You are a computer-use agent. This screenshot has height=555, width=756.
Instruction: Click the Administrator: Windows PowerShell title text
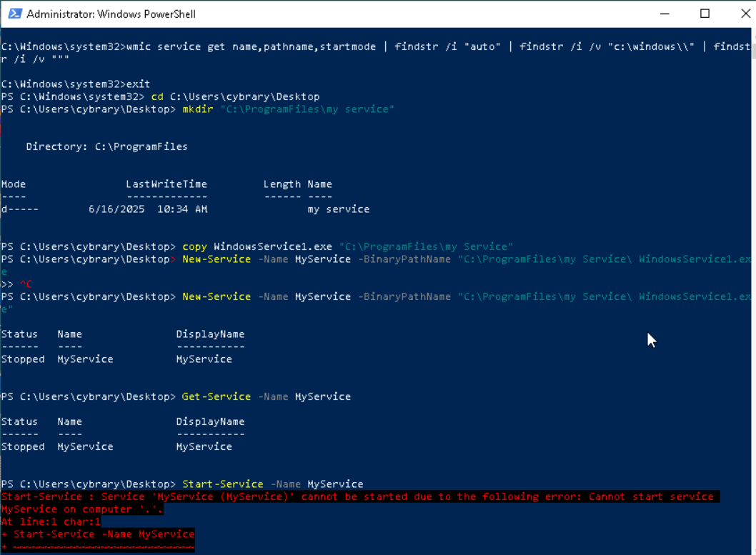pos(111,14)
